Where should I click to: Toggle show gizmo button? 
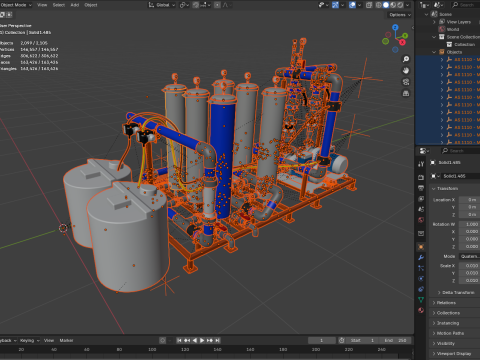pos(336,5)
